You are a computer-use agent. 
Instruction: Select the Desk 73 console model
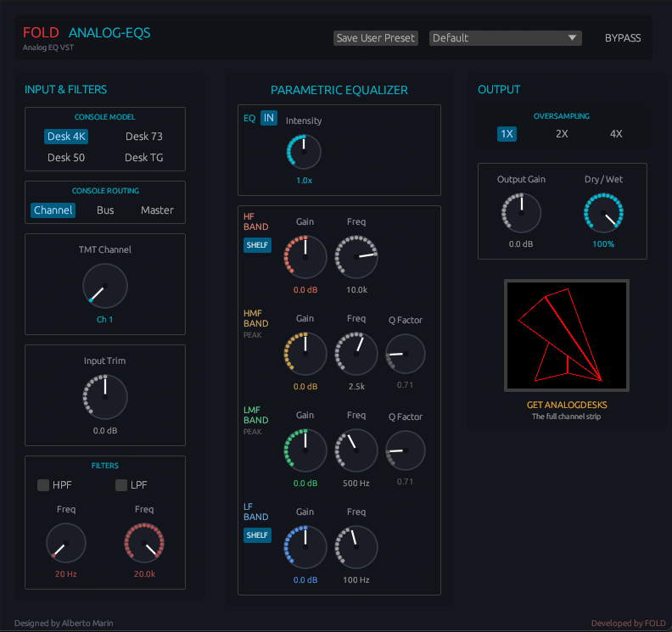point(144,137)
